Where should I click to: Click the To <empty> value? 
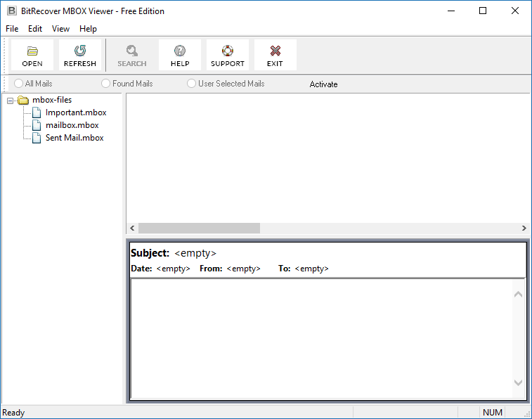(312, 269)
